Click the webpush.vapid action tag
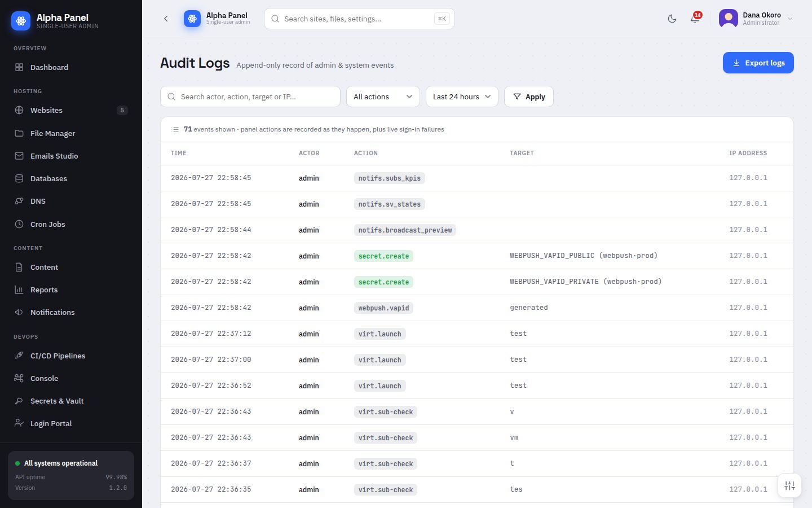Screen dimensions: 812x508 [383, 308]
